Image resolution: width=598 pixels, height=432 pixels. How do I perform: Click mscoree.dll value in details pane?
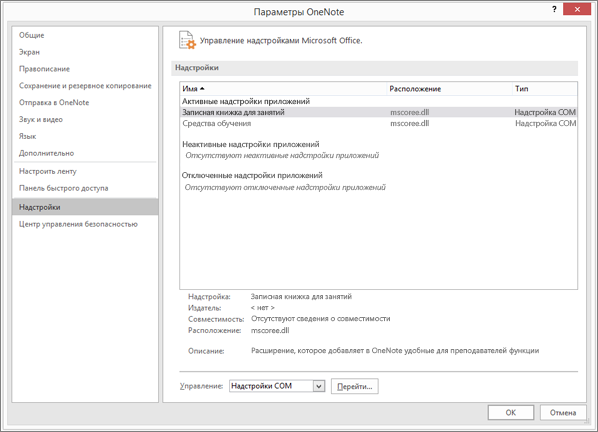tap(270, 331)
